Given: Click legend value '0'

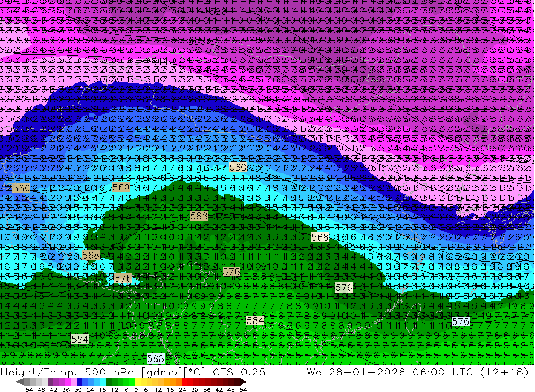Looking at the screenshot, I should (x=136, y=390).
